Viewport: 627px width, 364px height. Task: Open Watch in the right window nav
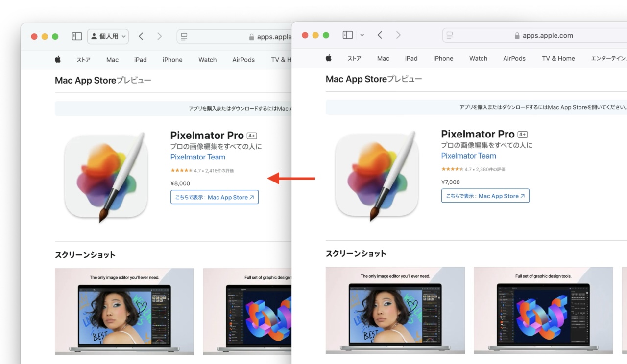[x=478, y=58]
